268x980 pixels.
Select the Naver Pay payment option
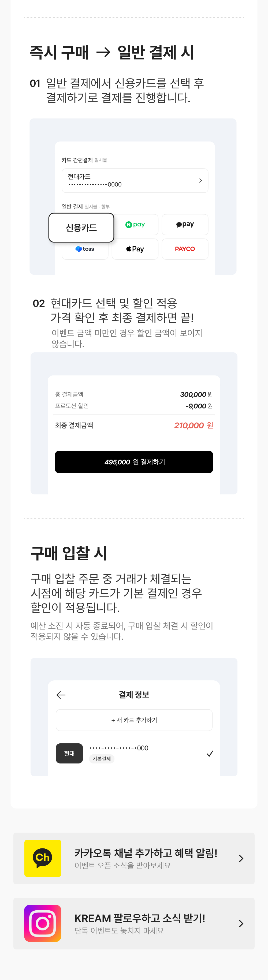coord(135,225)
